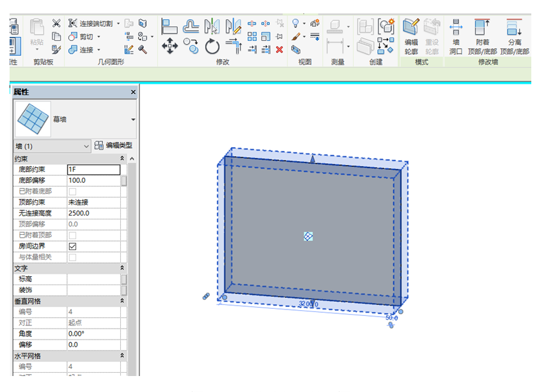The width and height of the screenshot is (546, 392).
Task: Select the Offset tool icon
Action: point(191,26)
